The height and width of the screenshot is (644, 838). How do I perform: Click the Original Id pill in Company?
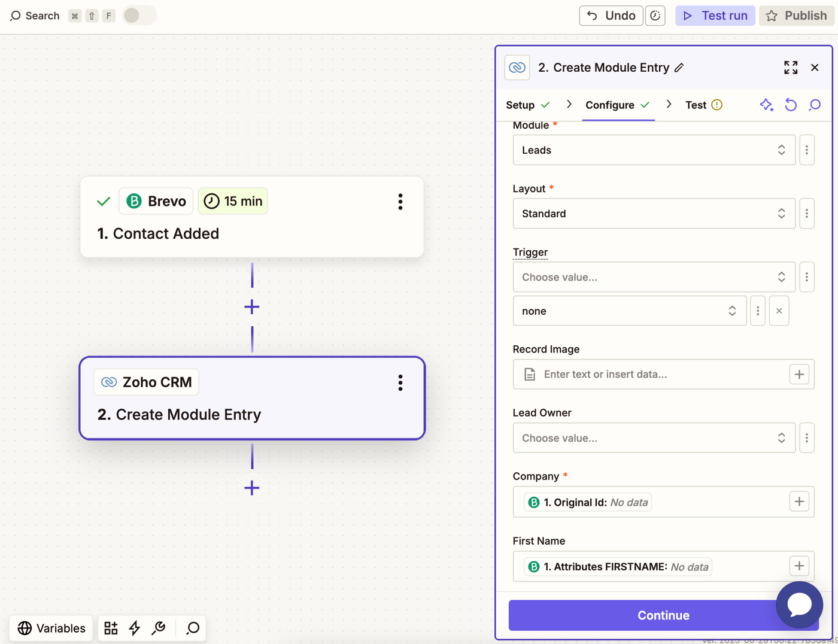pos(588,502)
